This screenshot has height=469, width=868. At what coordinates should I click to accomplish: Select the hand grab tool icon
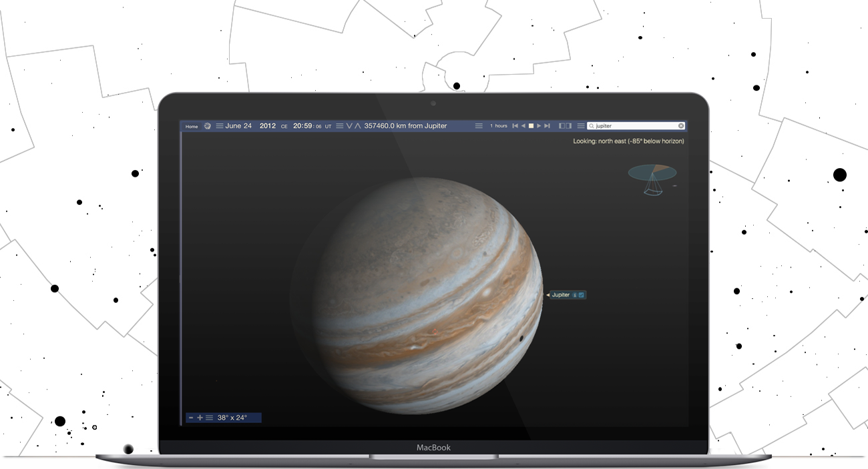tap(208, 125)
